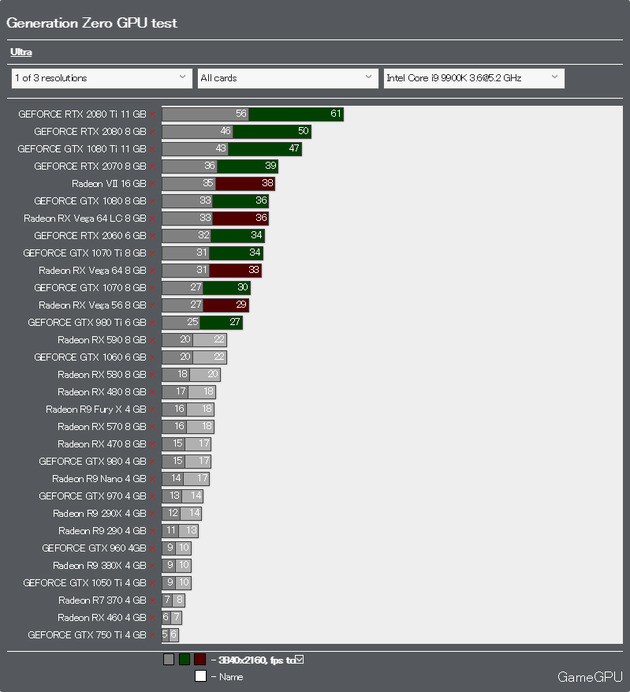The image size is (630, 692).
Task: Click the 61 fps bar of RTX 2080 Ti
Action: (x=296, y=114)
